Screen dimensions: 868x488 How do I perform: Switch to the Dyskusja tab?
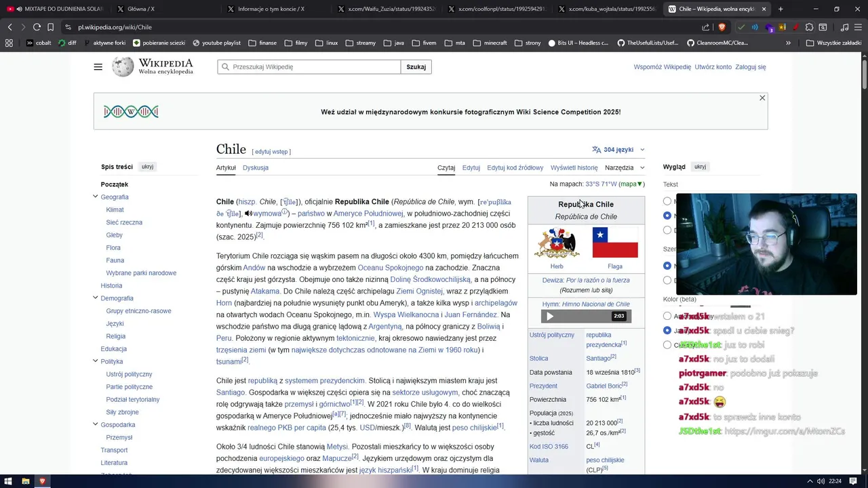pos(256,167)
